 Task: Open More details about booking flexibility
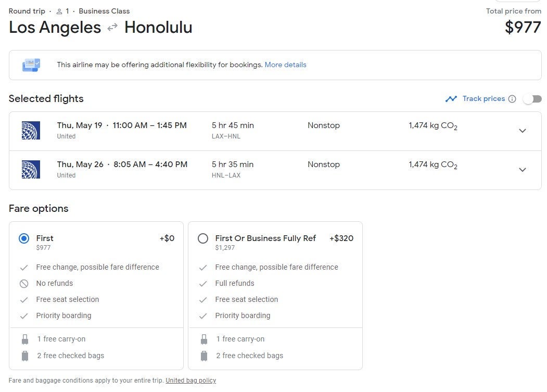pyautogui.click(x=285, y=65)
